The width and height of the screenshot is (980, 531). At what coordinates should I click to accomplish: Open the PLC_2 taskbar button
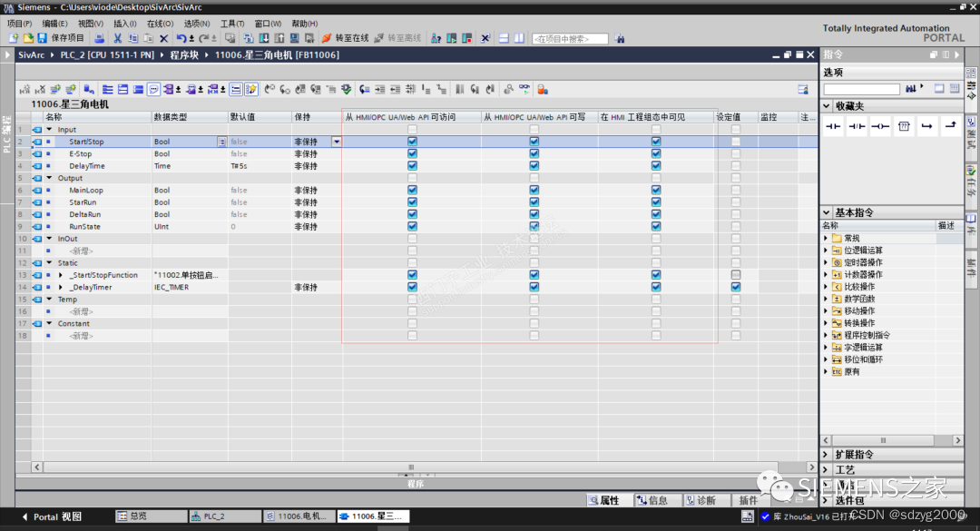225,516
